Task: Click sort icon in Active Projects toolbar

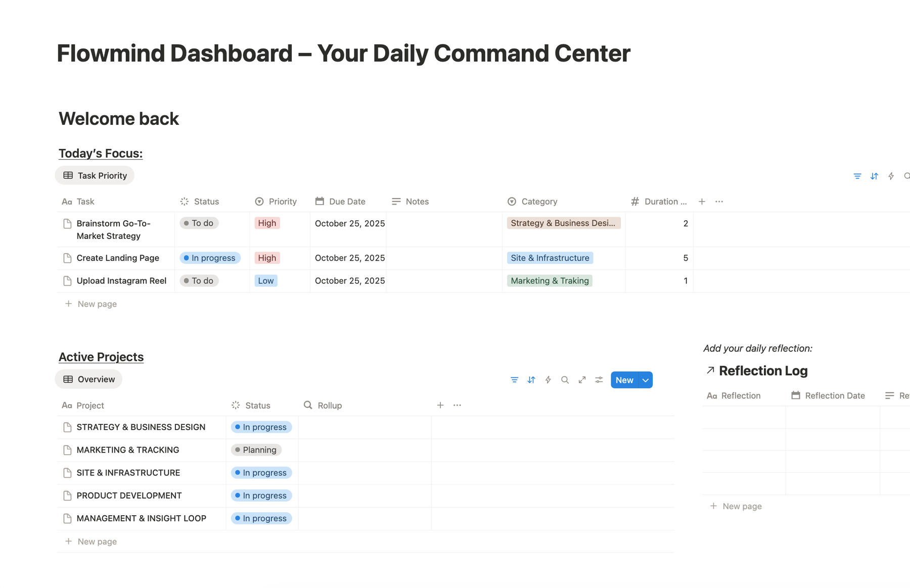Action: click(531, 380)
